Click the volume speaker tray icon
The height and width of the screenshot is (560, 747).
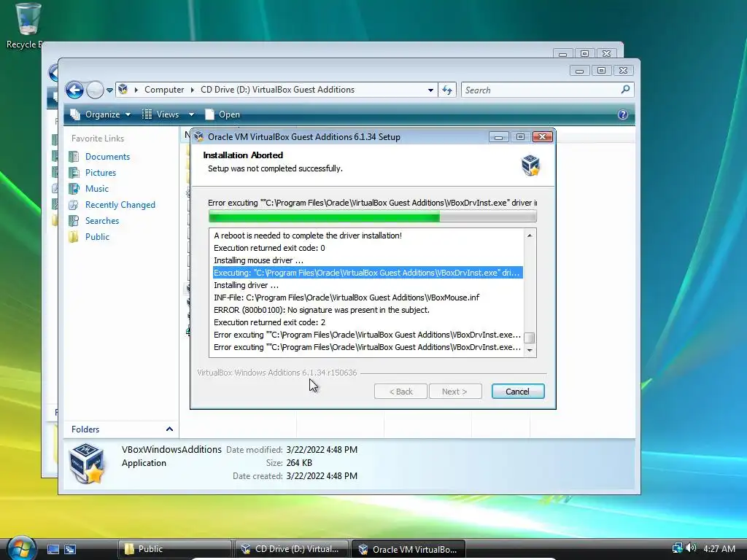690,548
